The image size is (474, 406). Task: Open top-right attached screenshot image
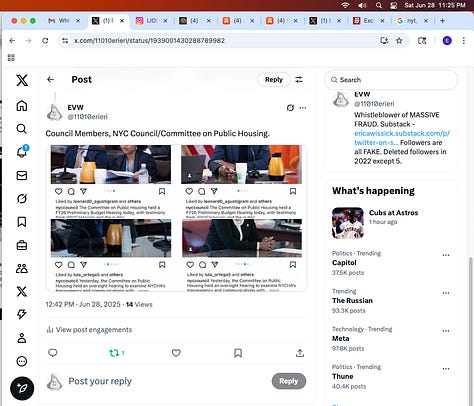click(241, 181)
